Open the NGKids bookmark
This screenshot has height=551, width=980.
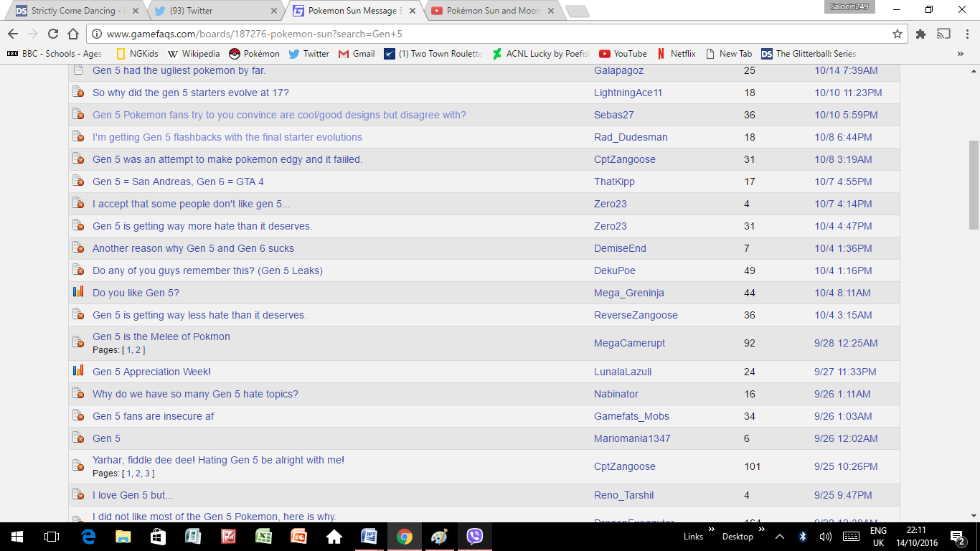[137, 54]
